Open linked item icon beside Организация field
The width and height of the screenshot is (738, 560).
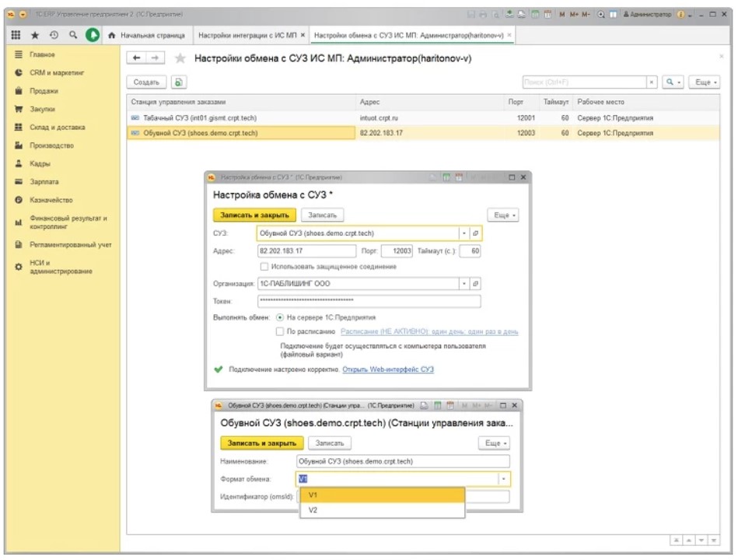coord(476,284)
